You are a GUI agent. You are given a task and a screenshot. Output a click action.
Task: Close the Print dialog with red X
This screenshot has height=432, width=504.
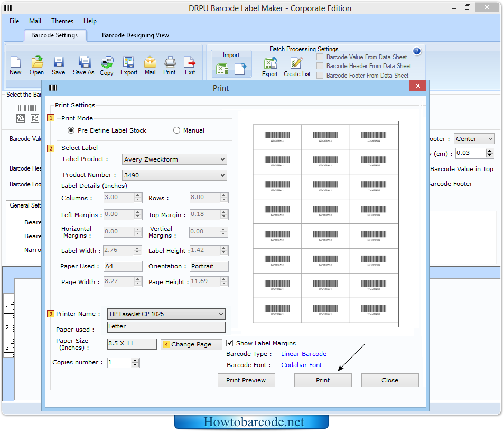(x=418, y=86)
